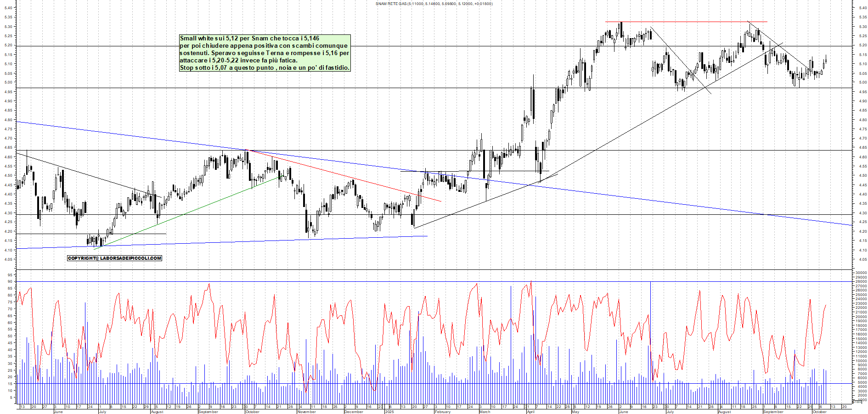Viewport: 868px width, 414px height.
Task: Select the green annotation text box
Action: pos(265,53)
